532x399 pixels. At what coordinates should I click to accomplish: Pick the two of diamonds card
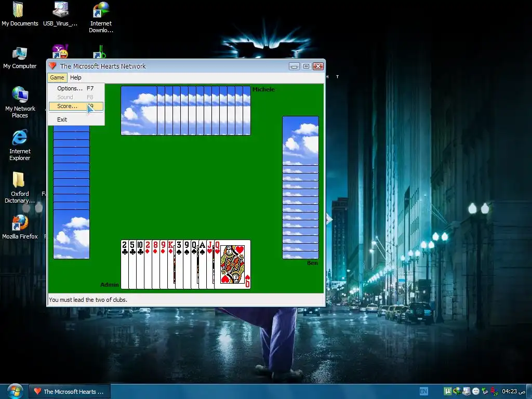[148, 264]
